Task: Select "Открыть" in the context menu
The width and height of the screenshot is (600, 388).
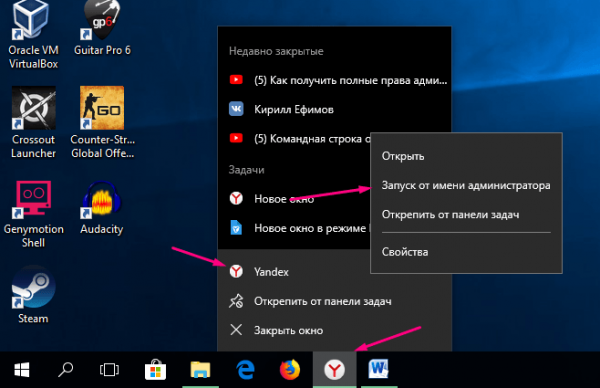Action: point(466,156)
